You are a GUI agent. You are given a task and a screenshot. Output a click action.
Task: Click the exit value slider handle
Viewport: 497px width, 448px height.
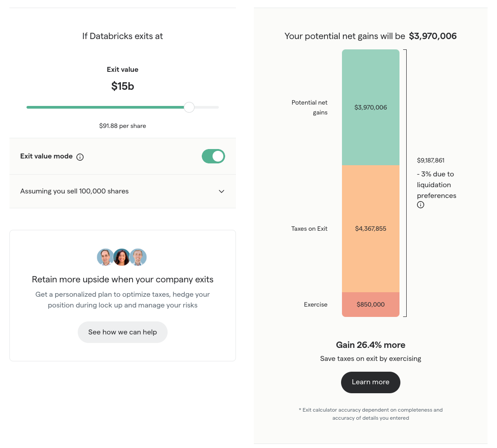[x=189, y=107]
